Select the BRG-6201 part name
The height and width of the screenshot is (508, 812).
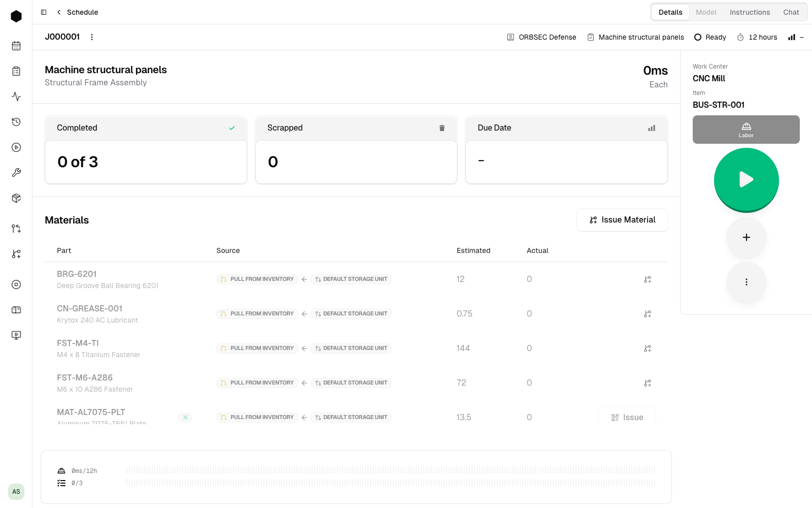point(77,274)
